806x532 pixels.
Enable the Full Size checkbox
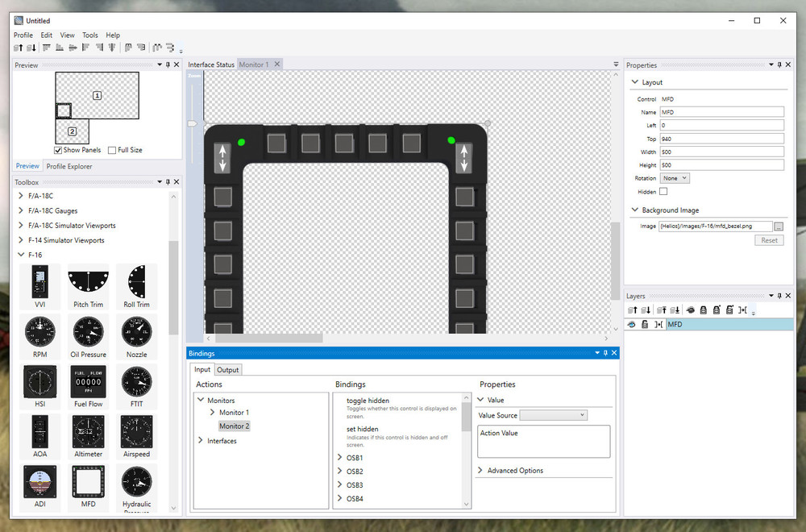click(111, 150)
